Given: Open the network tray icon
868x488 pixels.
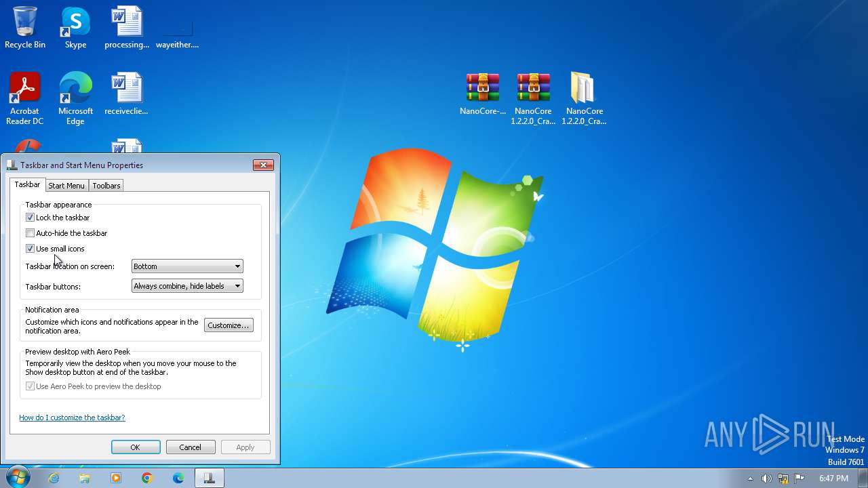Looking at the screenshot, I should click(783, 479).
